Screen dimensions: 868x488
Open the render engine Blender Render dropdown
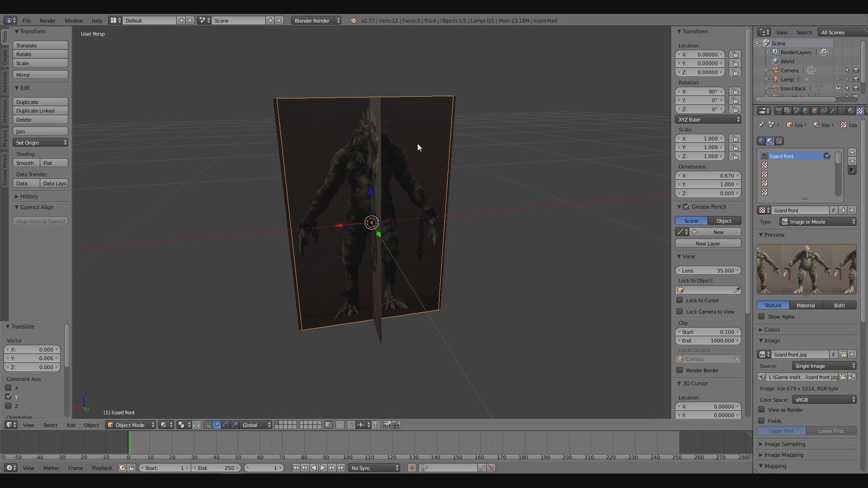tap(316, 21)
